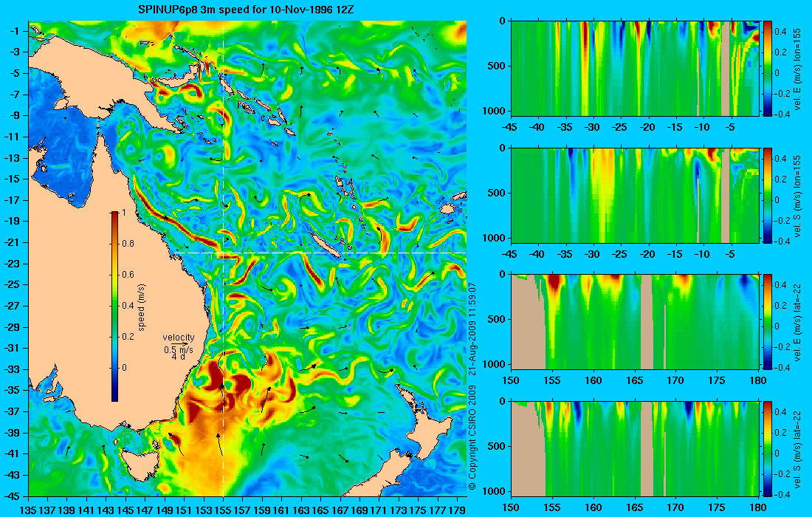Image resolution: width=812 pixels, height=517 pixels.
Task: Click the "vel. E (m/s) lon=155" axis label
Action: pyautogui.click(x=797, y=69)
